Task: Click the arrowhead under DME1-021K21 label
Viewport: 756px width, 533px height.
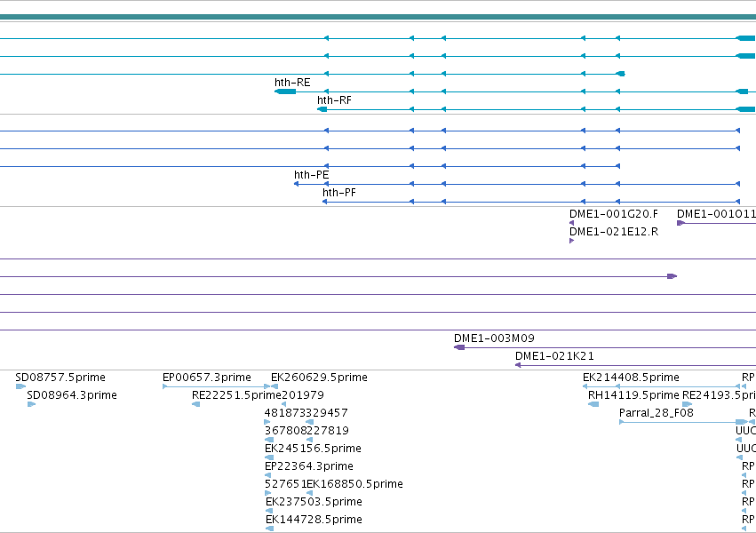Action: pyautogui.click(x=518, y=365)
